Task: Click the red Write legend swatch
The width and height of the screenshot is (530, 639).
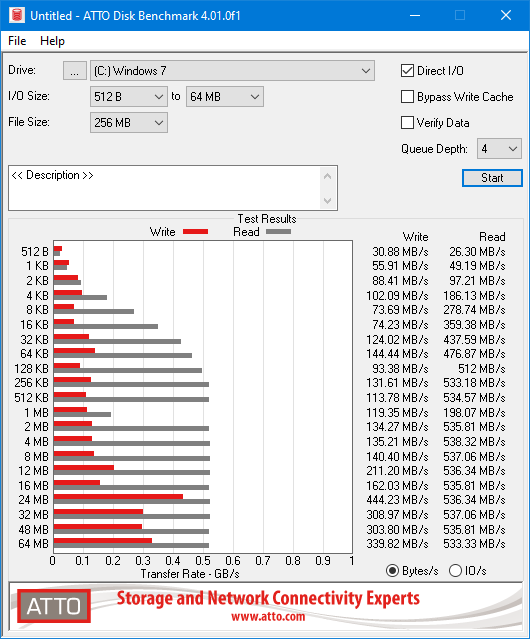Action: click(x=196, y=231)
